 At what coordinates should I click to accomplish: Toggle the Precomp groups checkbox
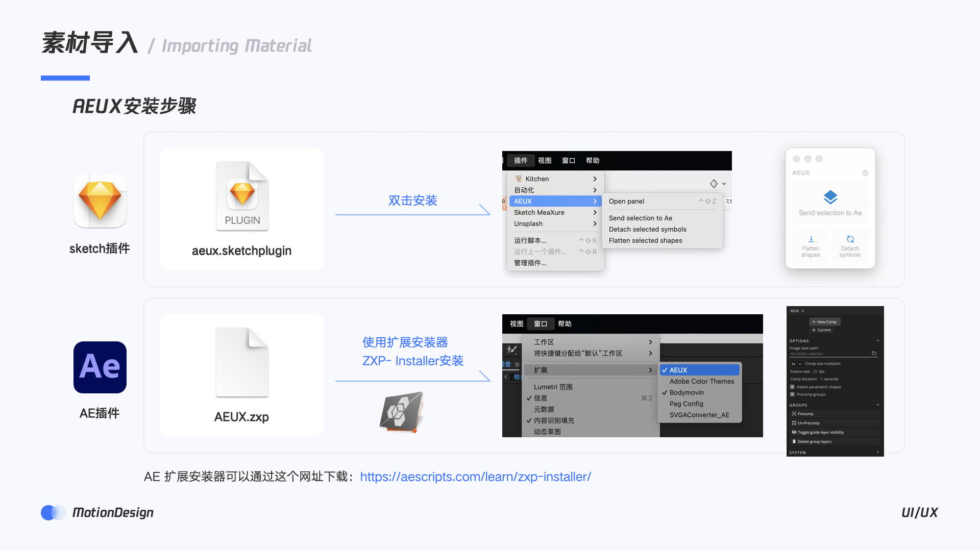793,394
